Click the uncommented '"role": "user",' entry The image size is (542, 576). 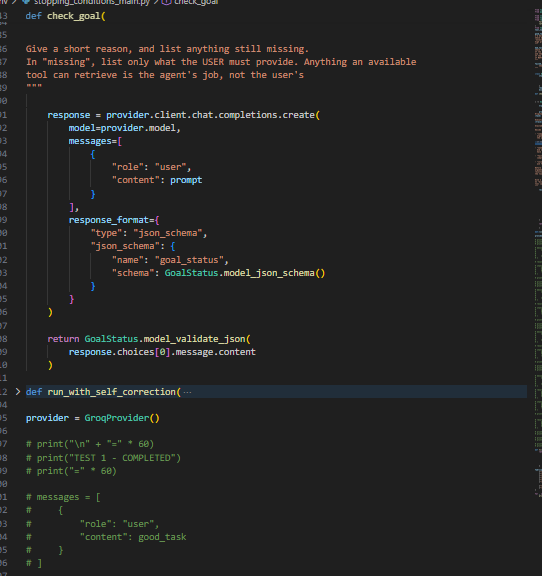click(x=151, y=167)
